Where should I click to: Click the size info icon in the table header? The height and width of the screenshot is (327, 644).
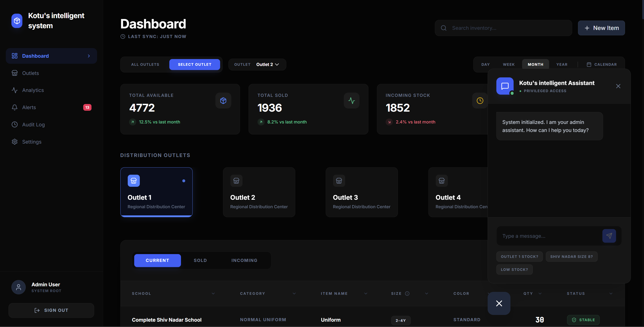(x=407, y=293)
